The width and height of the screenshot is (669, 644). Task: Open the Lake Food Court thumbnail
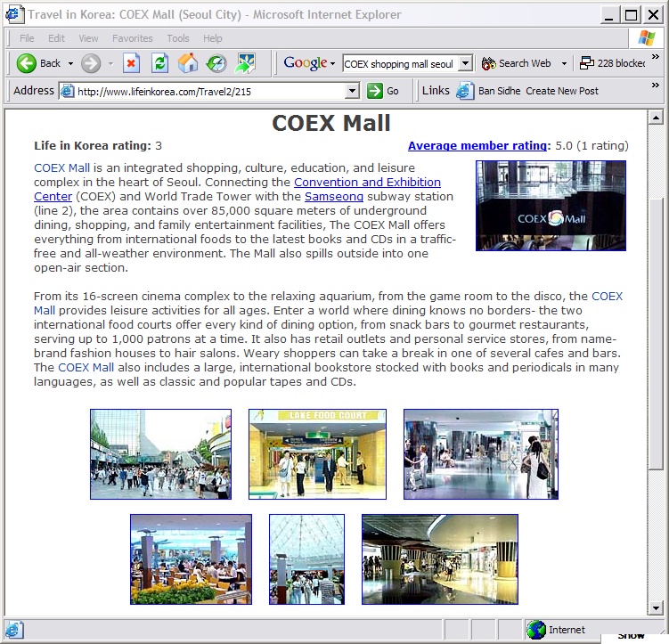coord(317,454)
